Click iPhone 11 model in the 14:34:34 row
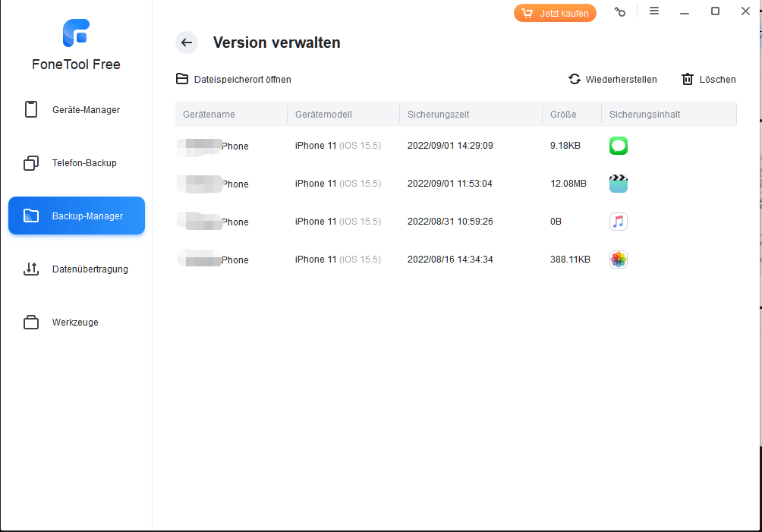 pyautogui.click(x=338, y=260)
